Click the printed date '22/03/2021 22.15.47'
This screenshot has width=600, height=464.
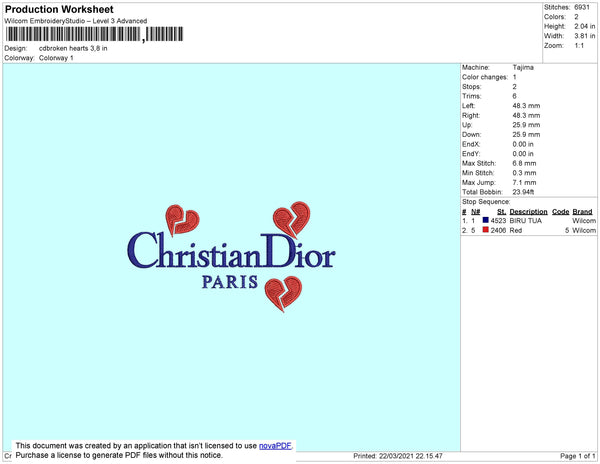tap(411, 456)
